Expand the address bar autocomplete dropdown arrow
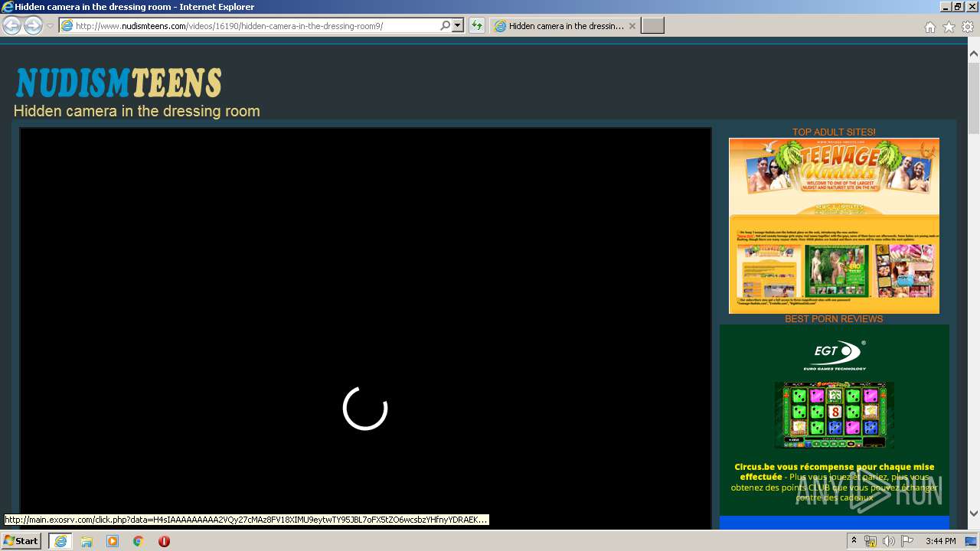The height and width of the screenshot is (551, 980). 458,26
